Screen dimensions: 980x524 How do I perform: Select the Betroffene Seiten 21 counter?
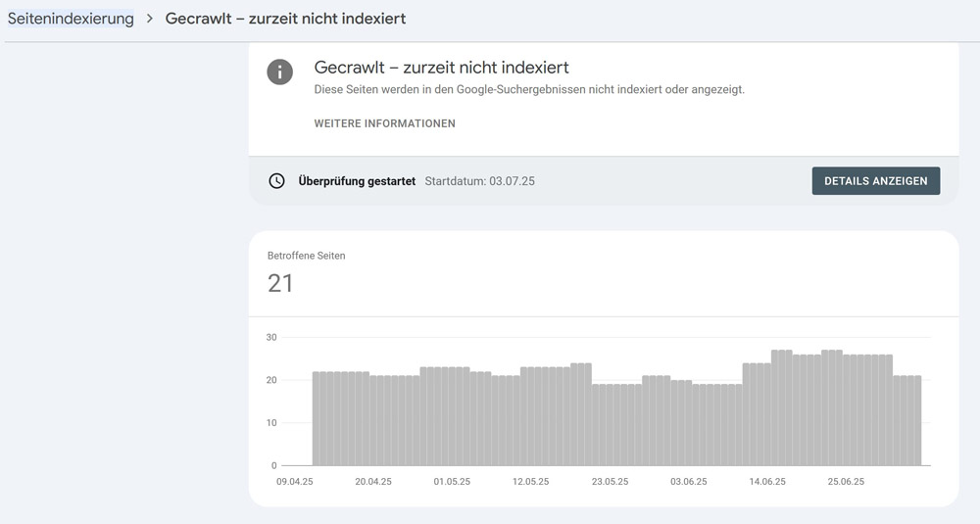click(x=306, y=273)
